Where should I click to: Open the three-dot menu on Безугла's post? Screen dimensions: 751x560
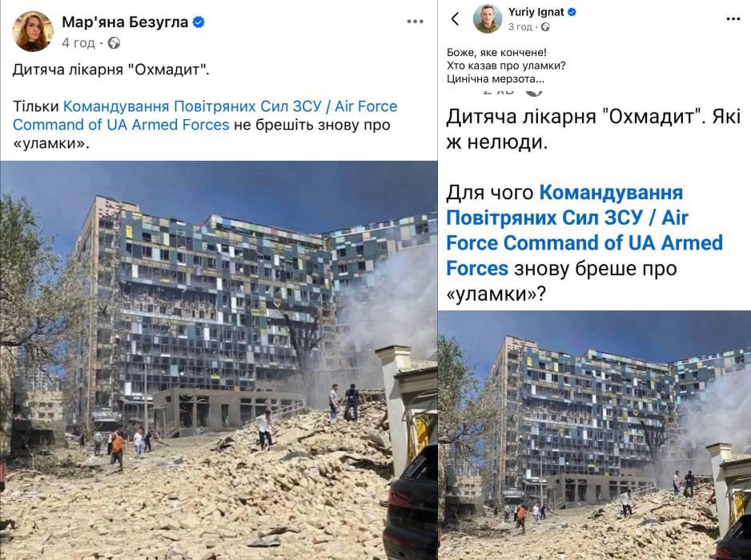[x=415, y=22]
